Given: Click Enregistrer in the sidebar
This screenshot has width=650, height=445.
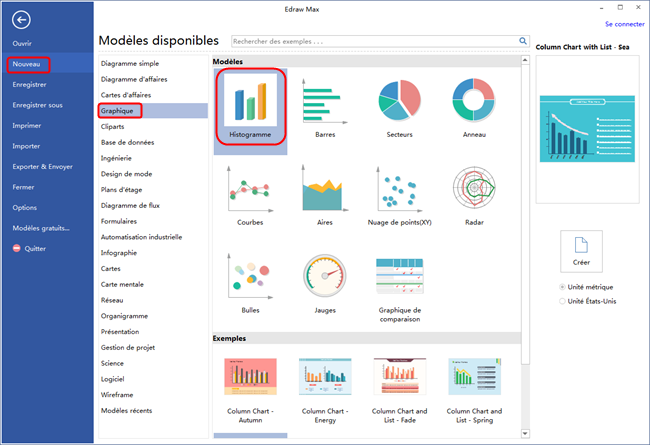Looking at the screenshot, I should pos(29,85).
